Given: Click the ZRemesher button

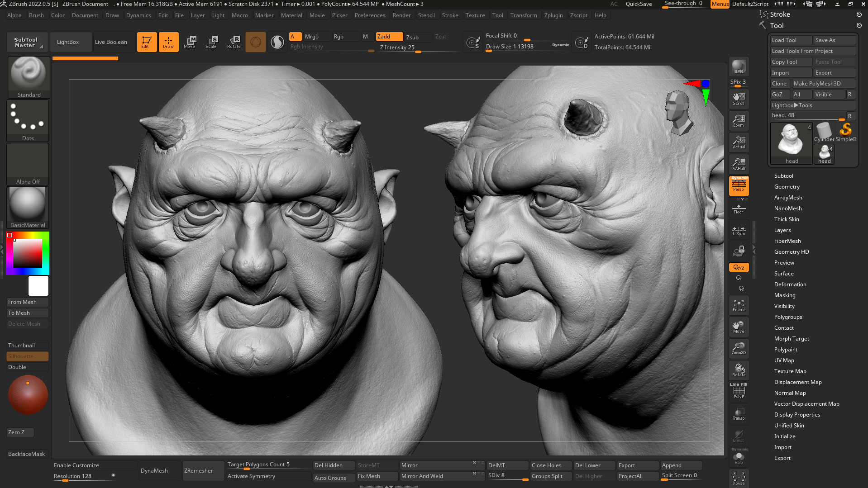Looking at the screenshot, I should [x=198, y=471].
